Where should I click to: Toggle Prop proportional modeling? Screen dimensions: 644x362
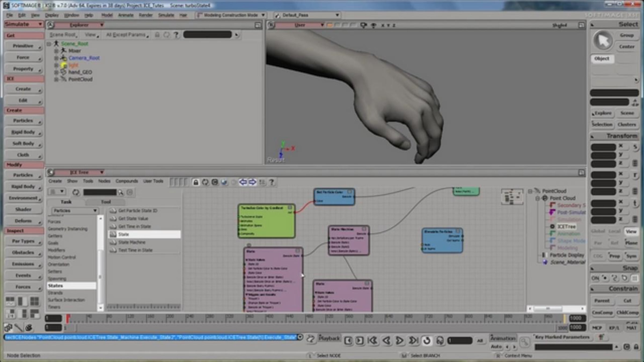tap(614, 256)
